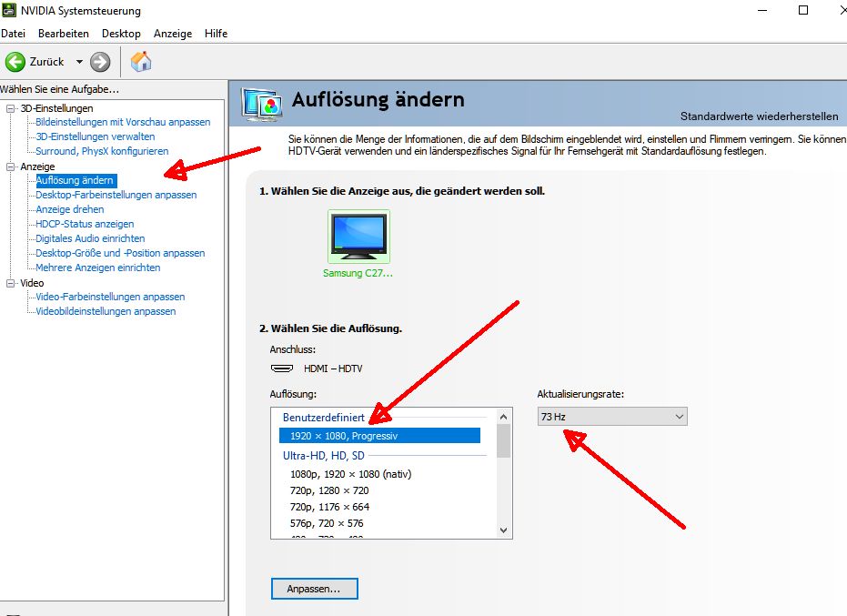The width and height of the screenshot is (847, 616).
Task: Open the Bearbeiten menu
Action: click(x=63, y=34)
